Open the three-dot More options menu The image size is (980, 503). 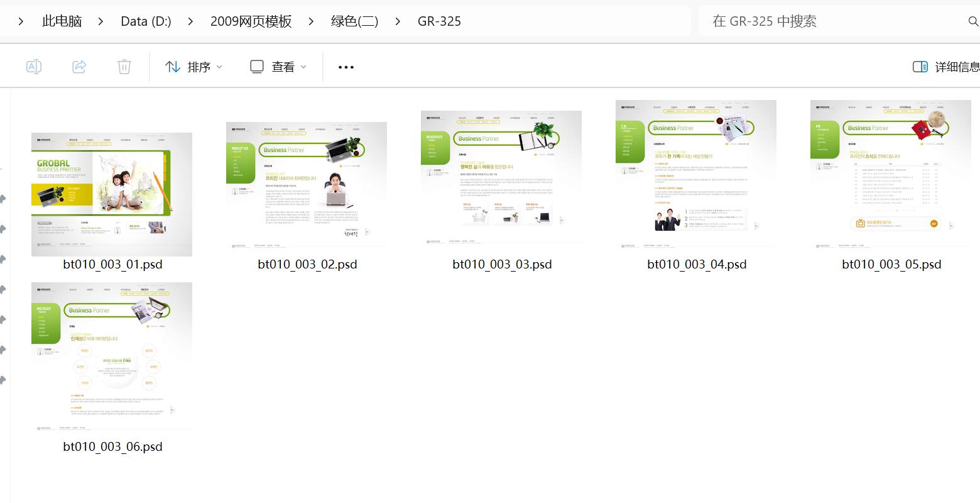(x=346, y=67)
